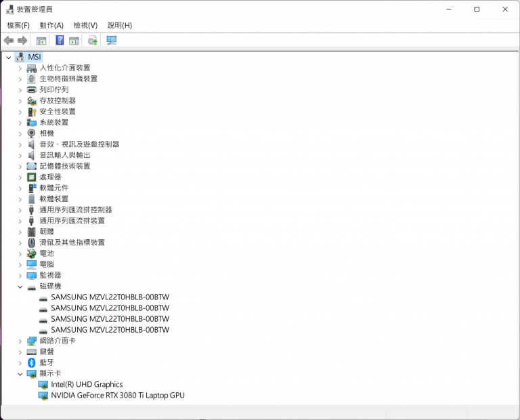The width and height of the screenshot is (520, 420).
Task: Select the 生物特徵辨識裝置 label
Action: pos(68,79)
